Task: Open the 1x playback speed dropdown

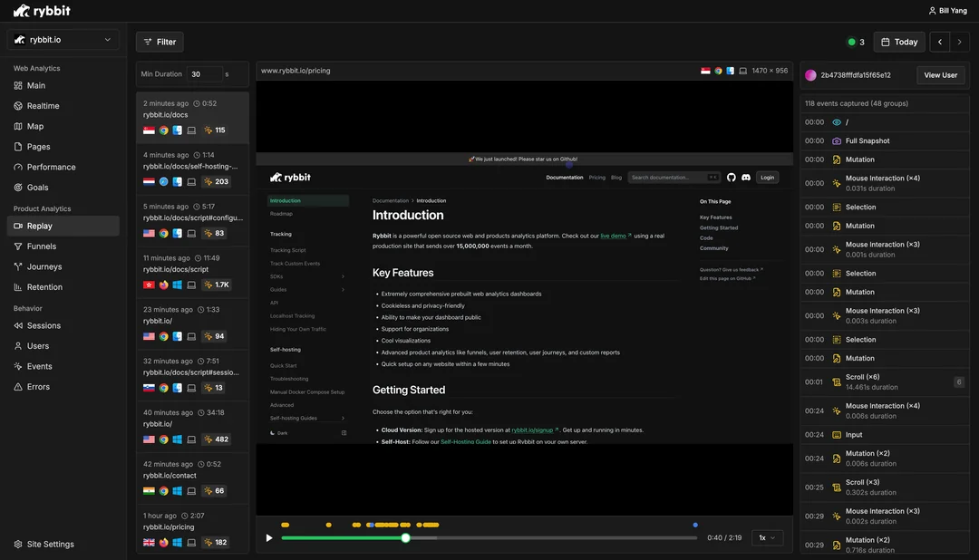Action: (767, 537)
